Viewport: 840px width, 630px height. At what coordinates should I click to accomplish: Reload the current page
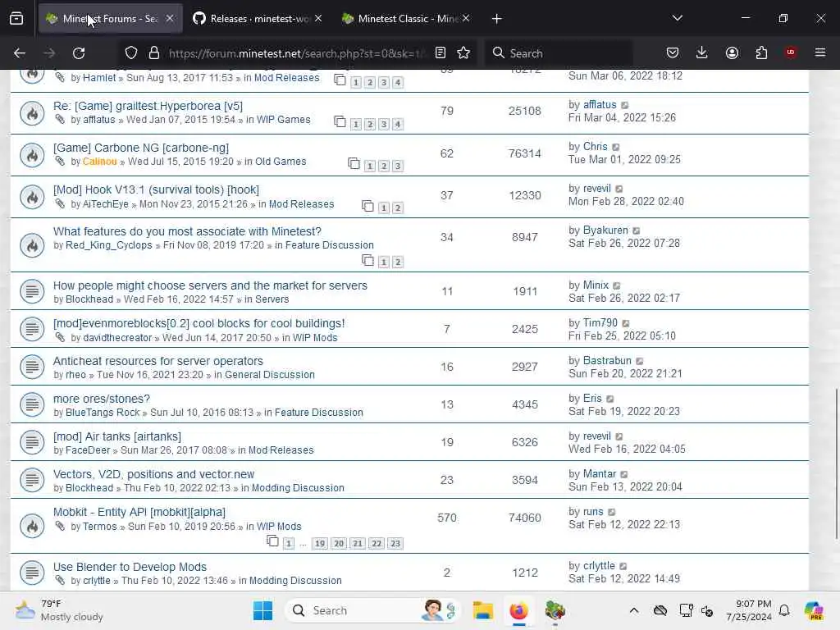pyautogui.click(x=79, y=53)
